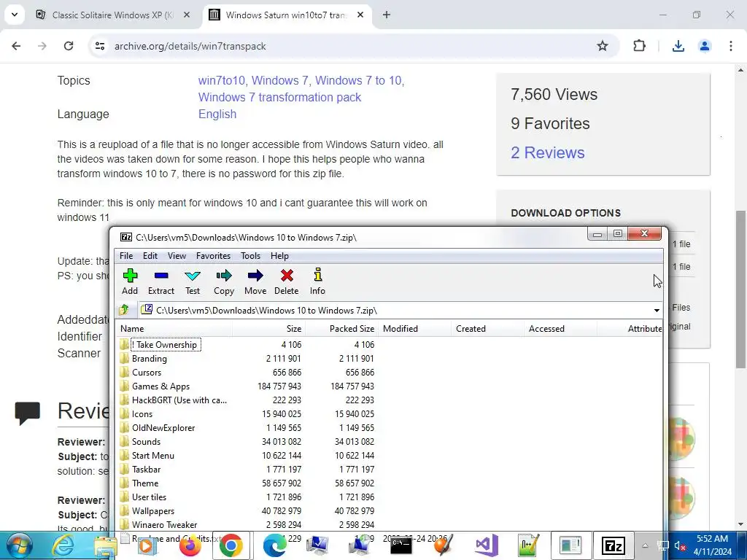Viewport: 747px width, 560px height.
Task: Sort the file list by Name column
Action: point(174,329)
